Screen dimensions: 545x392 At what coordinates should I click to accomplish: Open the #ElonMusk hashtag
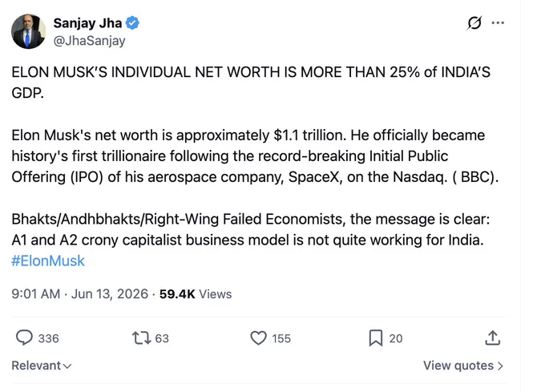48,261
